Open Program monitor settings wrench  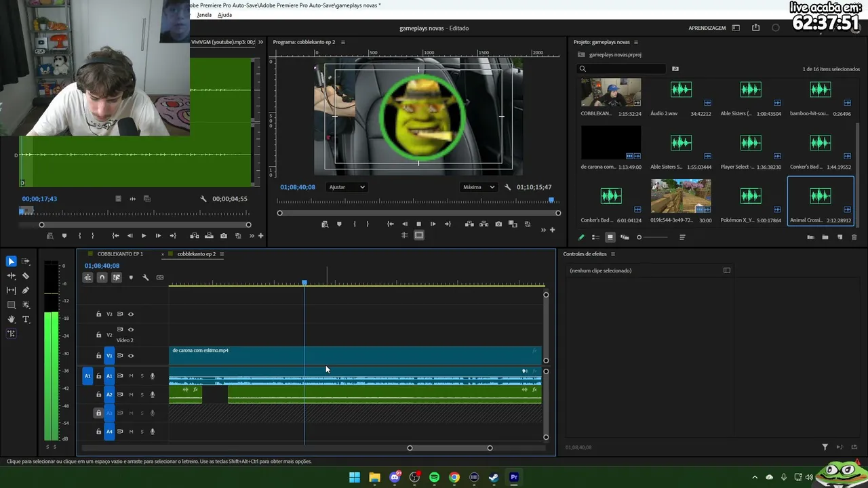point(507,187)
